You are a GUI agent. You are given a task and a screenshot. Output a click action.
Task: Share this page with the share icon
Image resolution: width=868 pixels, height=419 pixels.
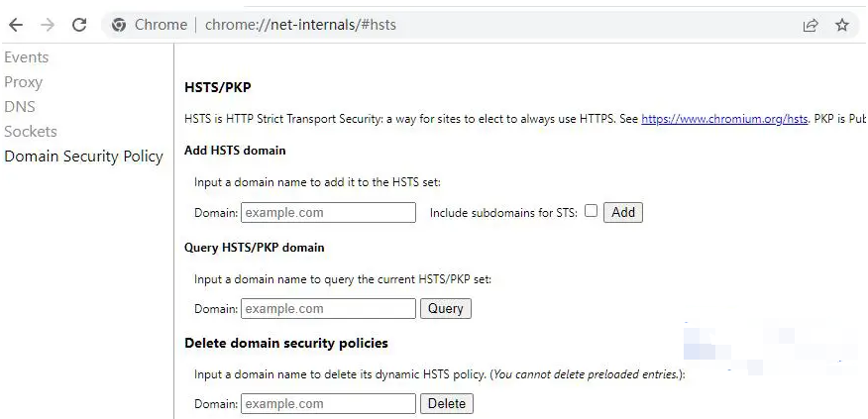point(811,25)
